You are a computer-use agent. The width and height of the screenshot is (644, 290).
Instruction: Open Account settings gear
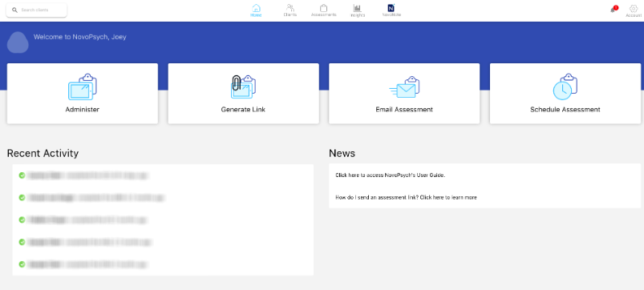pyautogui.click(x=634, y=8)
